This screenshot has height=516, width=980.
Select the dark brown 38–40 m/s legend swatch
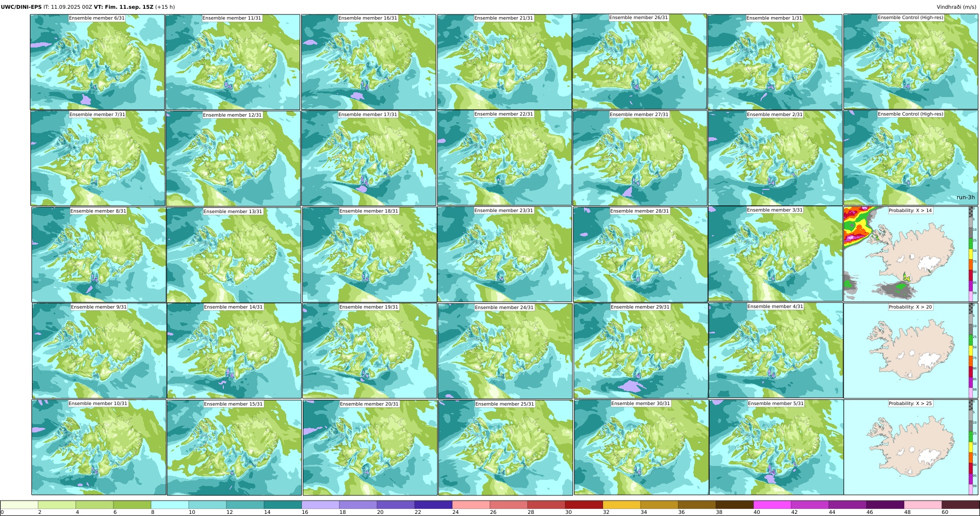734,505
